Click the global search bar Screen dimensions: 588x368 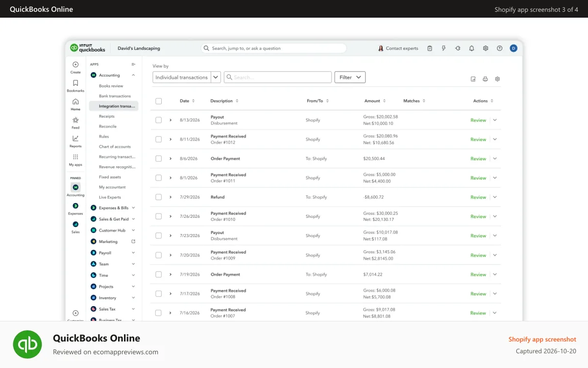[x=273, y=48]
